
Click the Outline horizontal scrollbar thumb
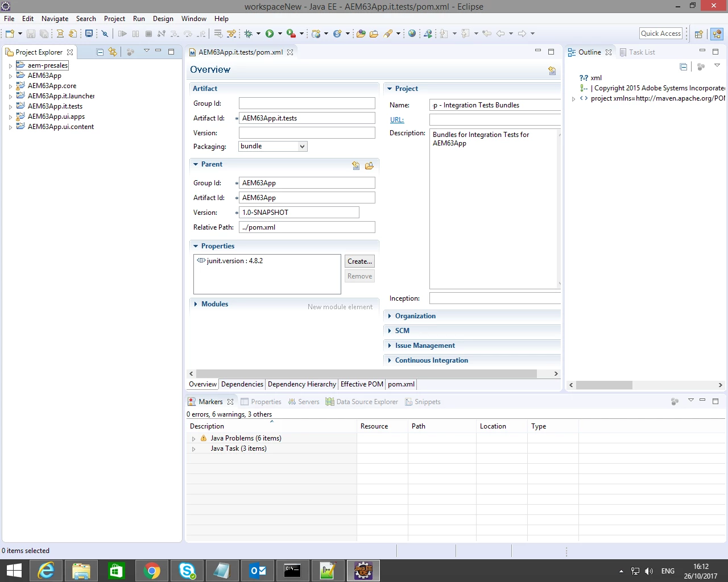pyautogui.click(x=604, y=385)
